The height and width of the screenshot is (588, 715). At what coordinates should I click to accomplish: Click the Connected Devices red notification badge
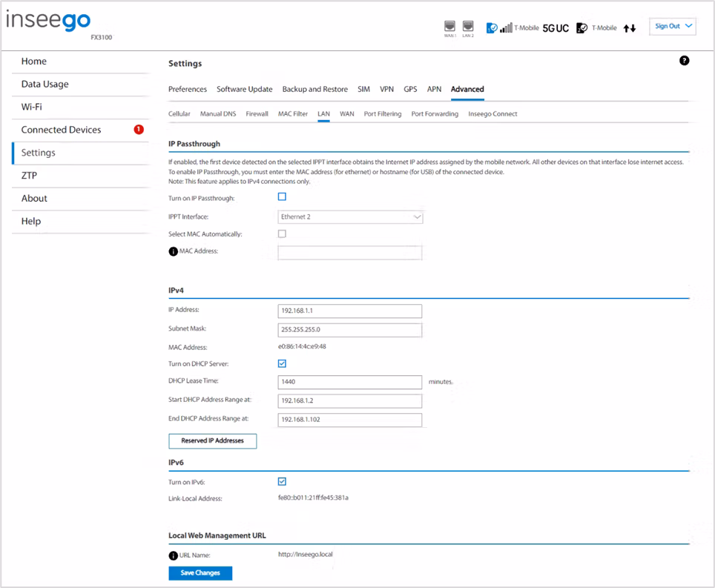point(139,130)
